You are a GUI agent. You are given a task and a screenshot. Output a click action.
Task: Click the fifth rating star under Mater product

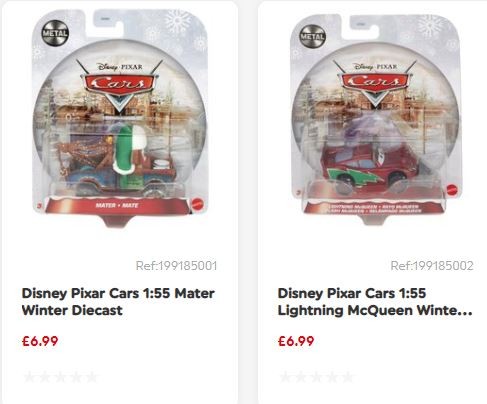point(92,377)
